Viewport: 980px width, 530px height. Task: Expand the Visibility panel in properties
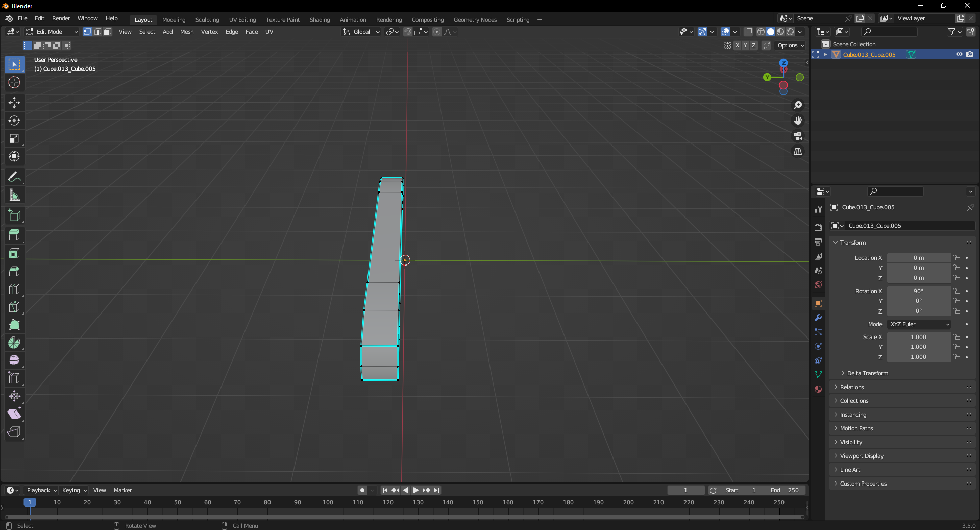851,442
